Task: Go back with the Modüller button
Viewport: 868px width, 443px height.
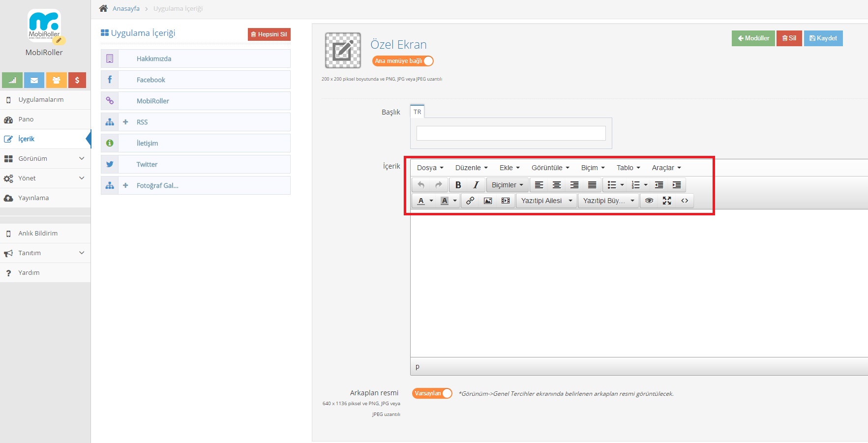Action: 753,38
